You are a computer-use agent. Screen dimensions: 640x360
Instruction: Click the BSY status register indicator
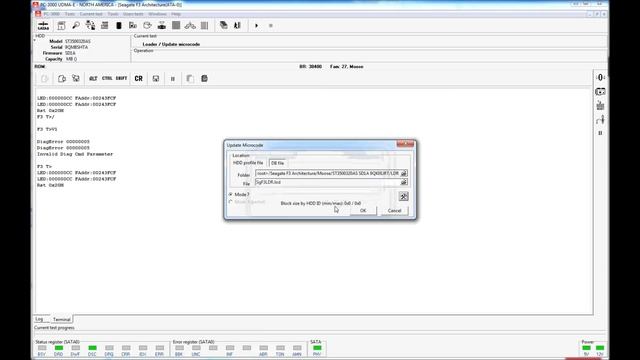[42, 348]
